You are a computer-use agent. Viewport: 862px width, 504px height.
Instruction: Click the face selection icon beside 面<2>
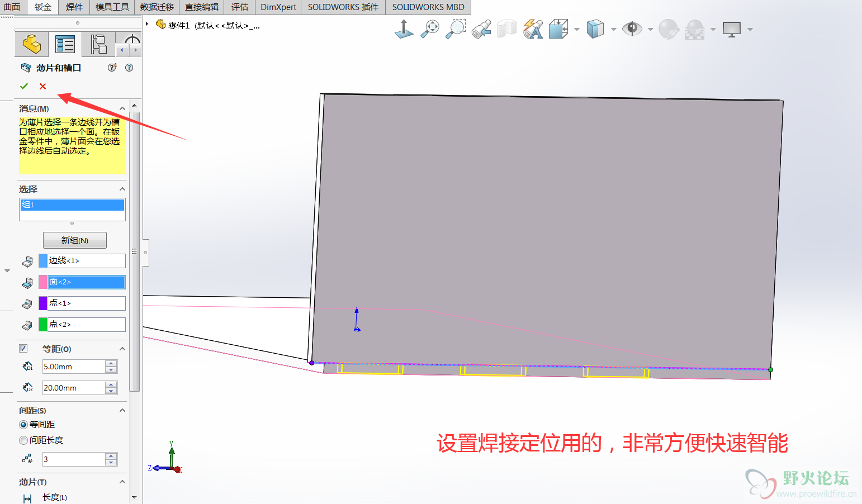27,282
